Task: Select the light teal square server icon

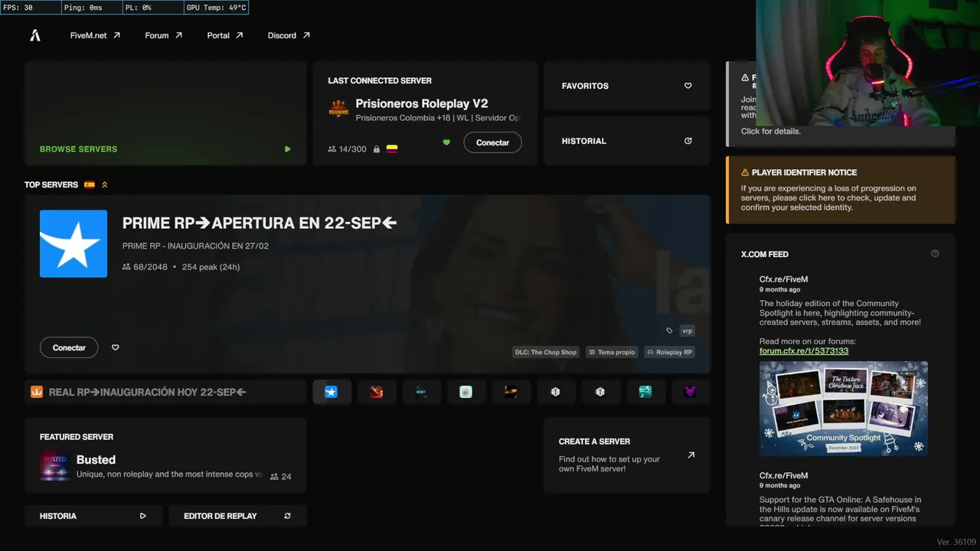Action: (465, 392)
